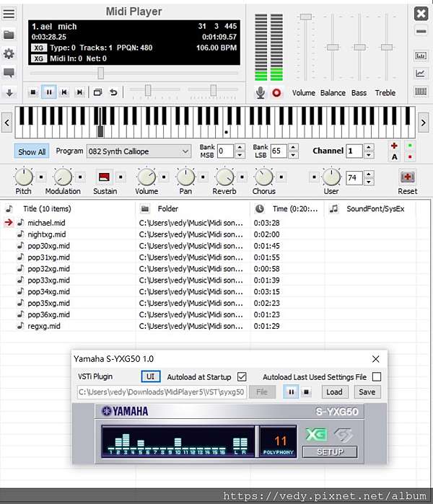The image size is (433, 504).
Task: Decrease Channel number
Action: tap(369, 155)
